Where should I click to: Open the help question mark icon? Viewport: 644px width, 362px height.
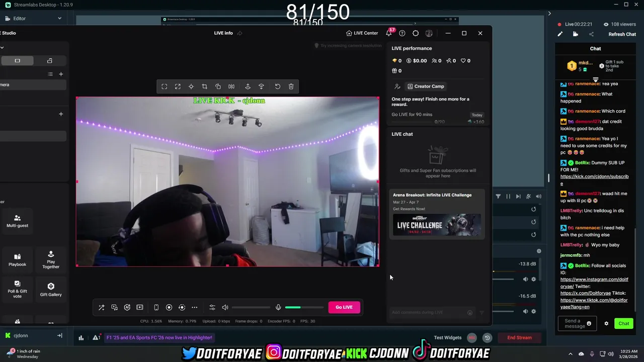402,33
